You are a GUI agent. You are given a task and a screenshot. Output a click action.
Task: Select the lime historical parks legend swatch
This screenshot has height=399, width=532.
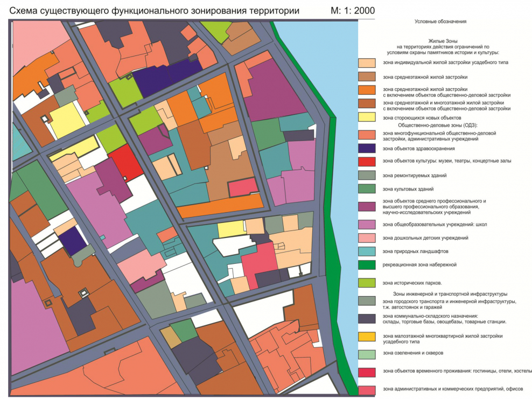coord(367,283)
